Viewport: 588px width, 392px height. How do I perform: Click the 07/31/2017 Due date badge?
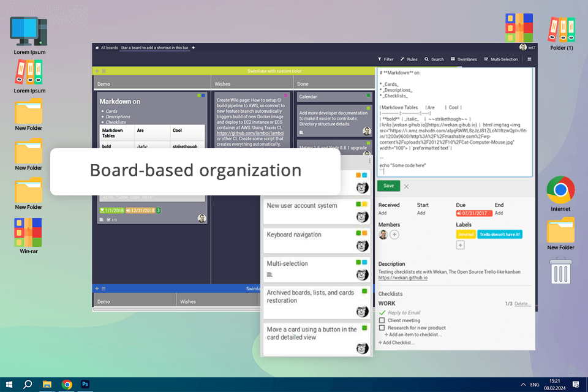coord(473,213)
